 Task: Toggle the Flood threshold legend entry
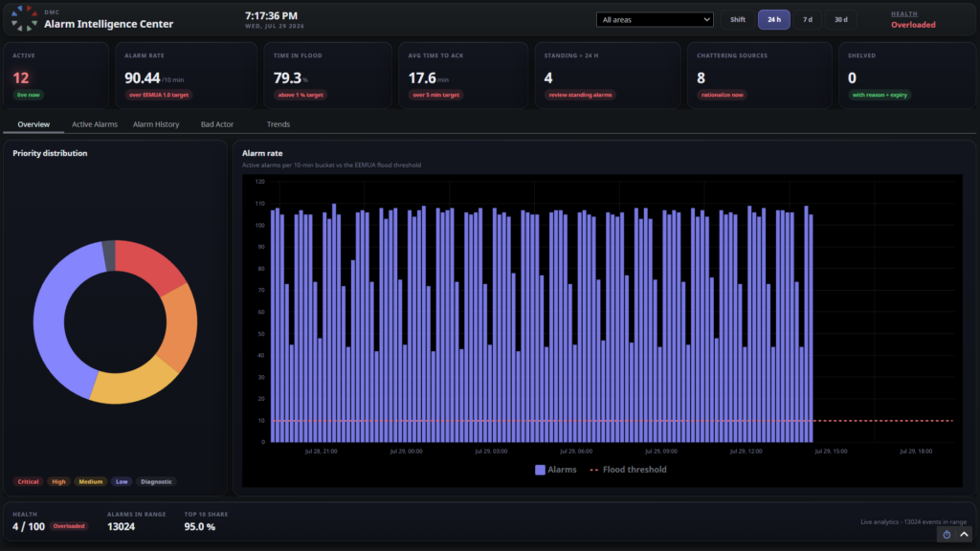pos(628,470)
